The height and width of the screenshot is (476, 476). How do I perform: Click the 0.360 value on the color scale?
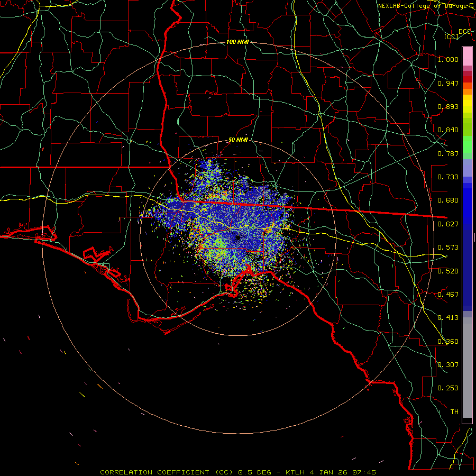pyautogui.click(x=448, y=342)
